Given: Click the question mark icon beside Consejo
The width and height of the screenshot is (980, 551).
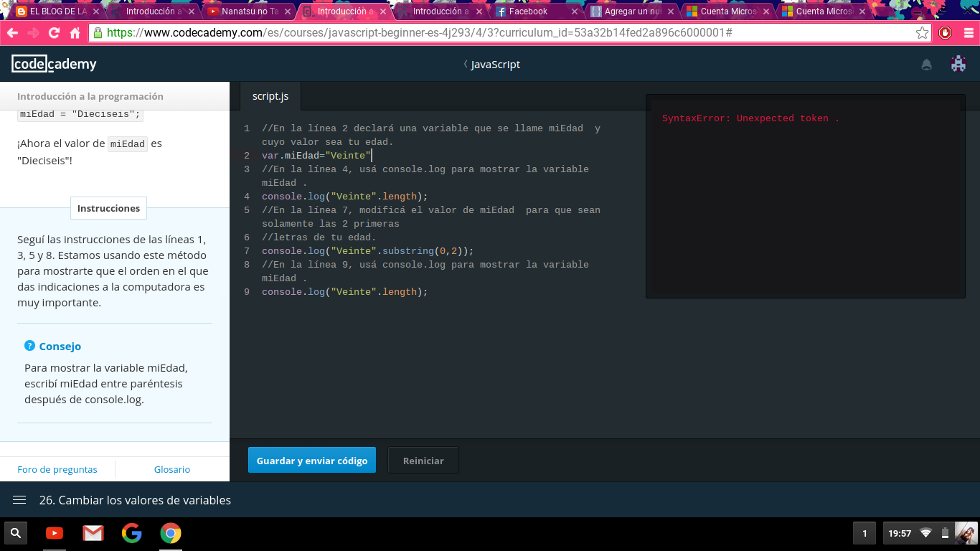Looking at the screenshot, I should click(29, 346).
